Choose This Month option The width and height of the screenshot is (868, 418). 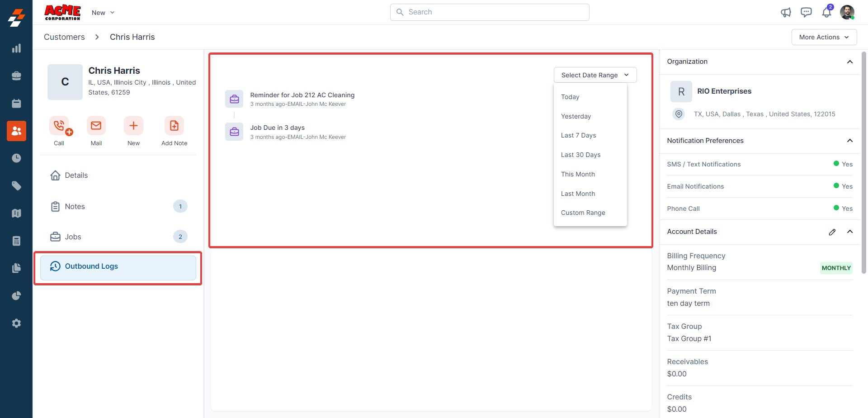(590, 174)
